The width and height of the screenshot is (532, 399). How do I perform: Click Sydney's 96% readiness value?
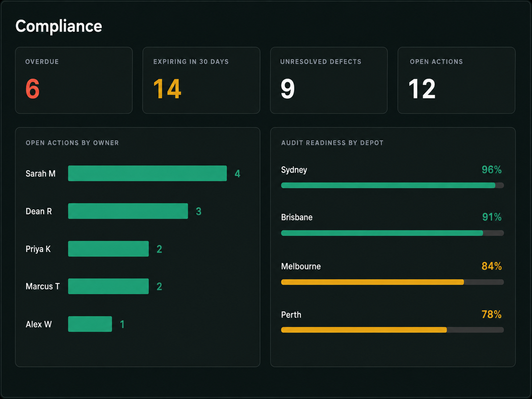point(492,170)
